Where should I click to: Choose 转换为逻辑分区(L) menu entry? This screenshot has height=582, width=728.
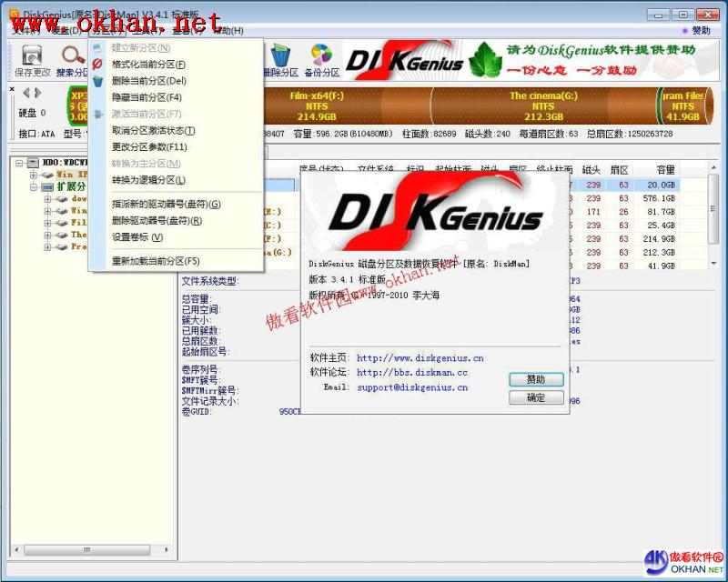(x=176, y=181)
